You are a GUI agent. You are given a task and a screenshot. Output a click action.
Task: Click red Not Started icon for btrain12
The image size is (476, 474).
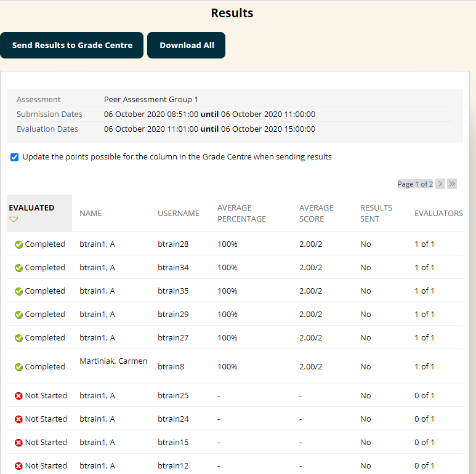pos(18,466)
